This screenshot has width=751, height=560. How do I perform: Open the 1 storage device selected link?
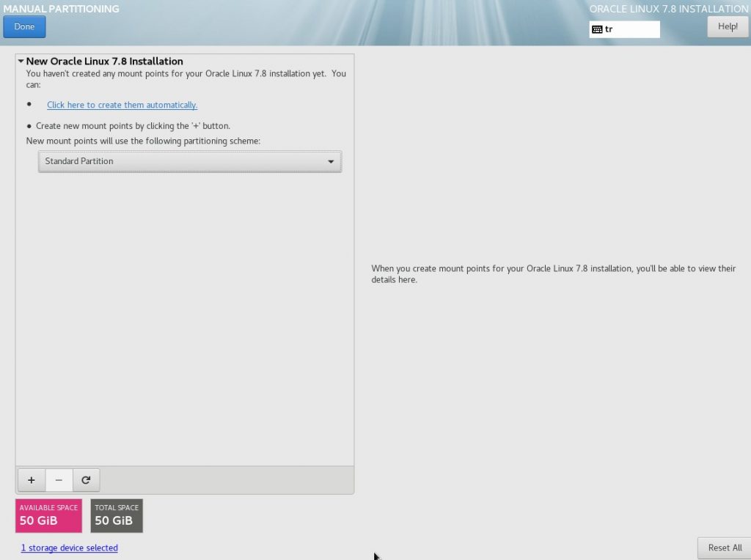coord(70,548)
